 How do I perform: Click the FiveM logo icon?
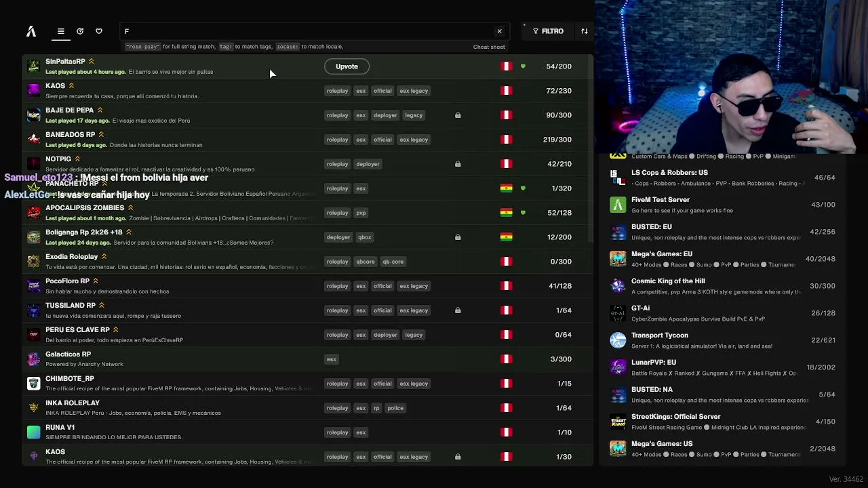[31, 31]
